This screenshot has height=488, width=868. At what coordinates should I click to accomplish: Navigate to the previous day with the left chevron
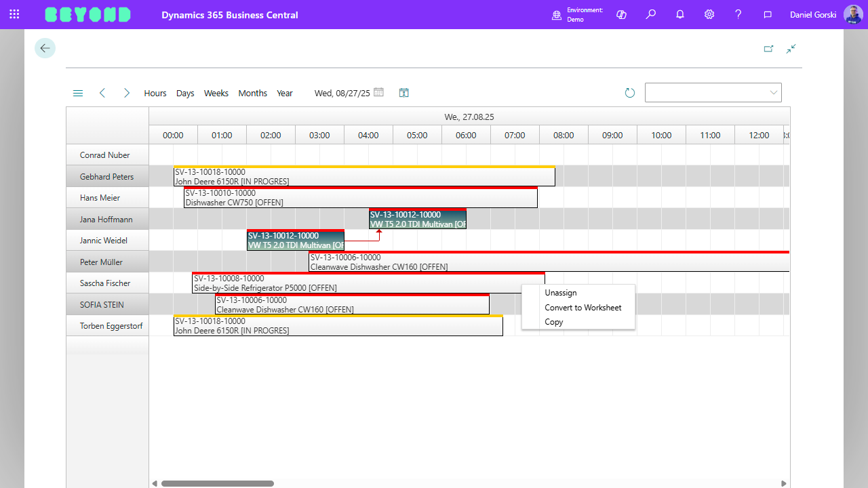coord(102,93)
